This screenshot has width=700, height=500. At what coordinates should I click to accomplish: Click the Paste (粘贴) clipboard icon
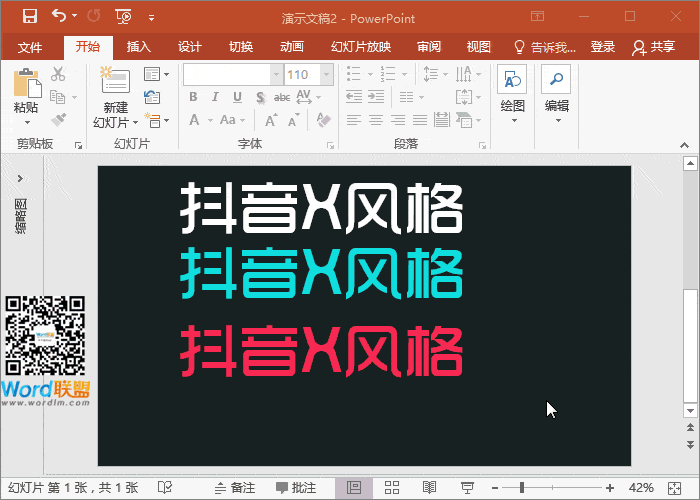26,83
